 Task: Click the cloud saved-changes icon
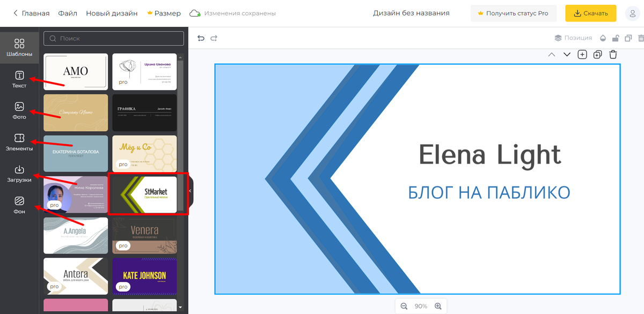195,13
